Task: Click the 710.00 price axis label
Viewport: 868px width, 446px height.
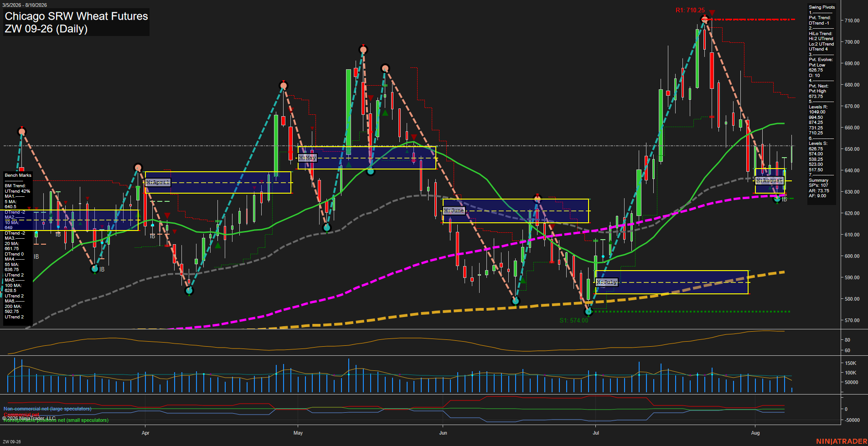Action: click(x=852, y=21)
